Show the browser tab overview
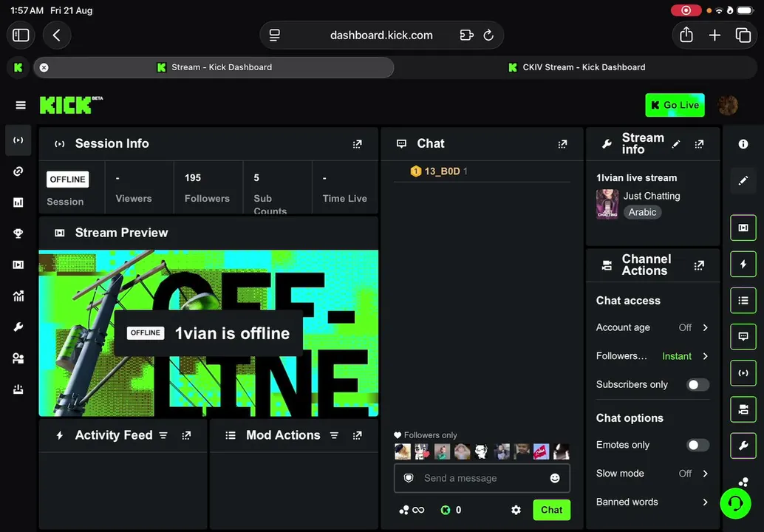Image resolution: width=764 pixels, height=532 pixels. pos(743,35)
